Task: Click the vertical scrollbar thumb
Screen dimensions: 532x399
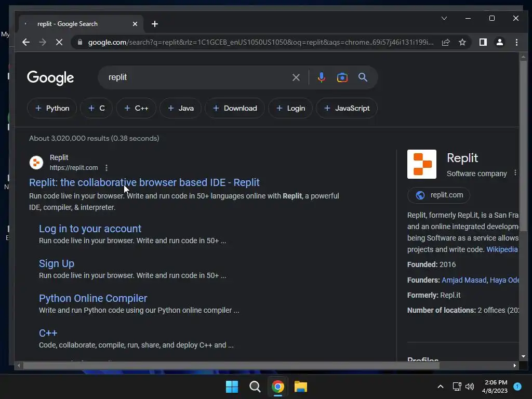Action: pos(523,146)
